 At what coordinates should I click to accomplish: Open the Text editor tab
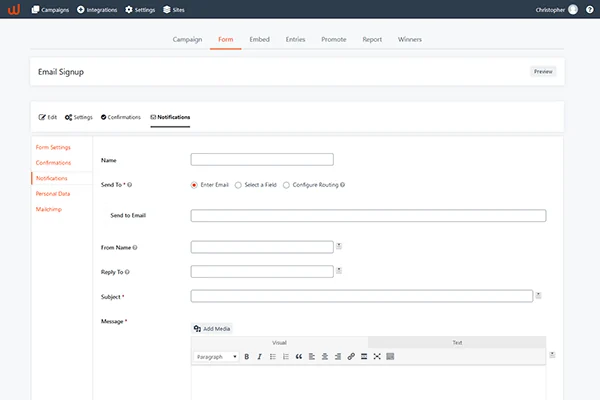click(457, 342)
